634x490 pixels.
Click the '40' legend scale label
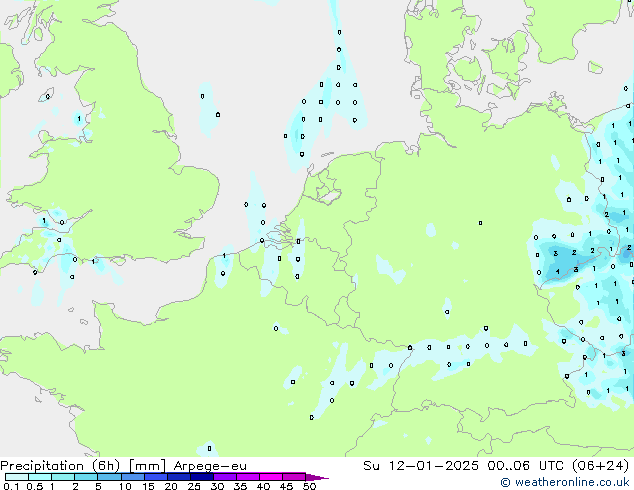[263, 486]
